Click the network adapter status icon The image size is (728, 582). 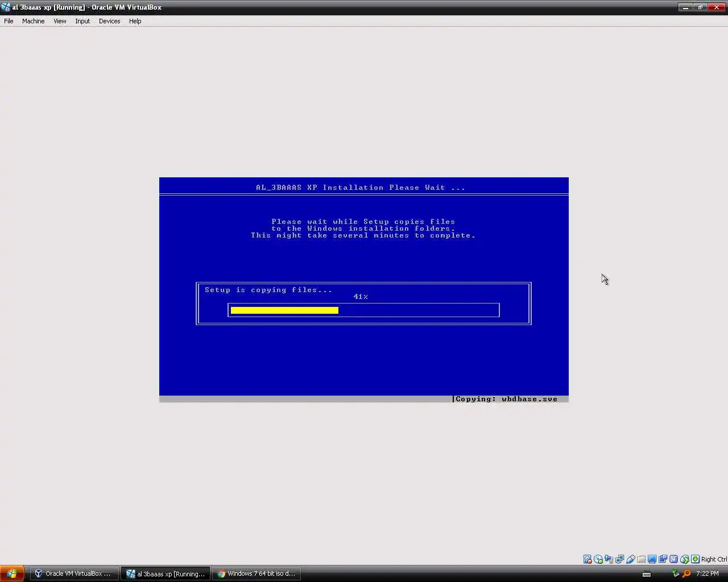(620, 559)
